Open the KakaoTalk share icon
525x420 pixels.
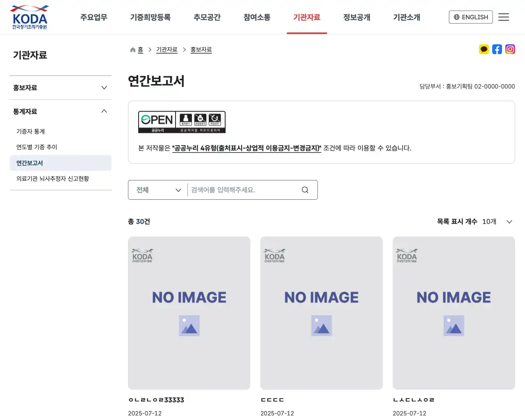click(484, 49)
